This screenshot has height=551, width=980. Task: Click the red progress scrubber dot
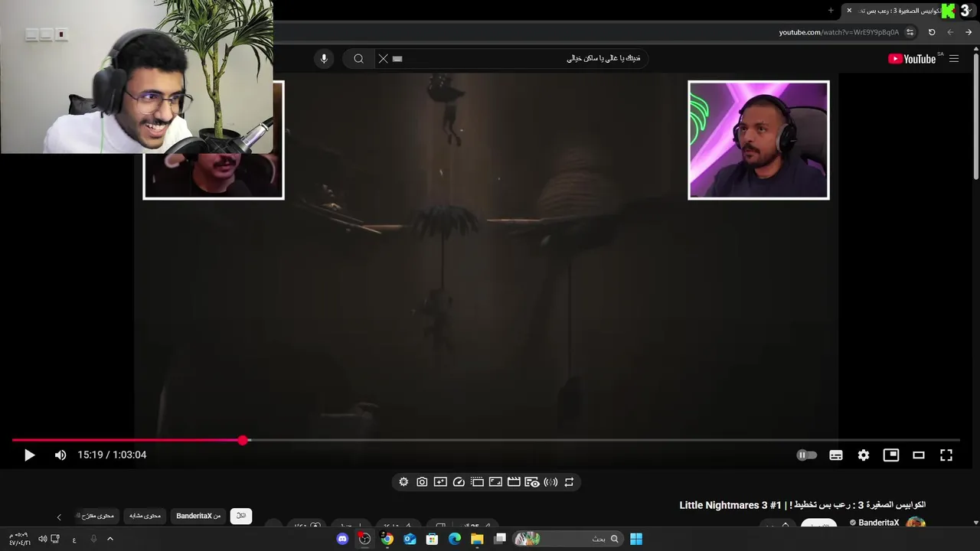[x=243, y=440]
